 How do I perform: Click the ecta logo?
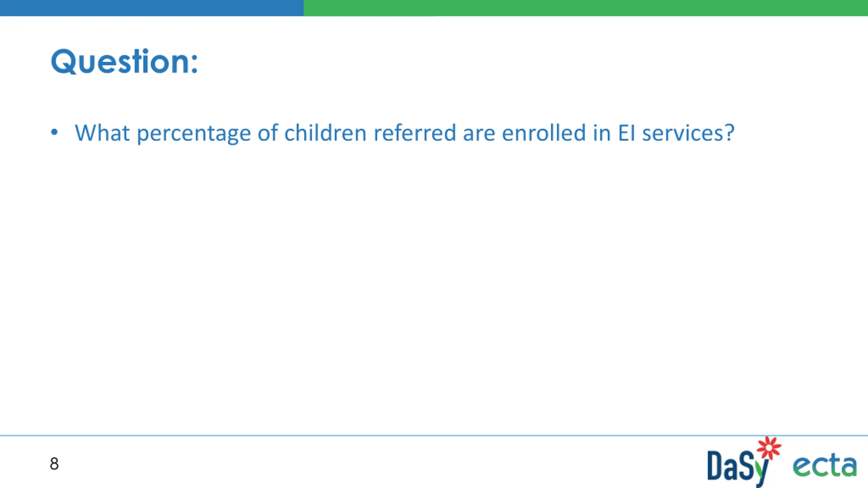tap(825, 467)
